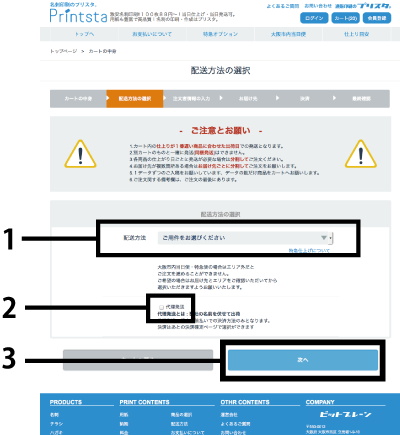Open the トップへ navigation menu item

84,34
